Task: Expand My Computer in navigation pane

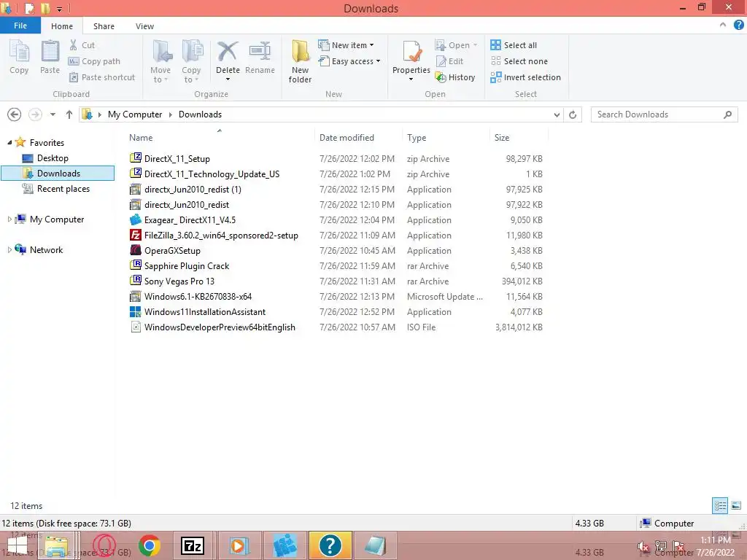Action: tap(9, 219)
